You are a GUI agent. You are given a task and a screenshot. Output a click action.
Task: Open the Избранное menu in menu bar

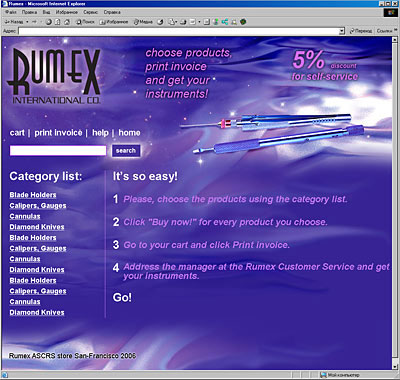pos(66,12)
